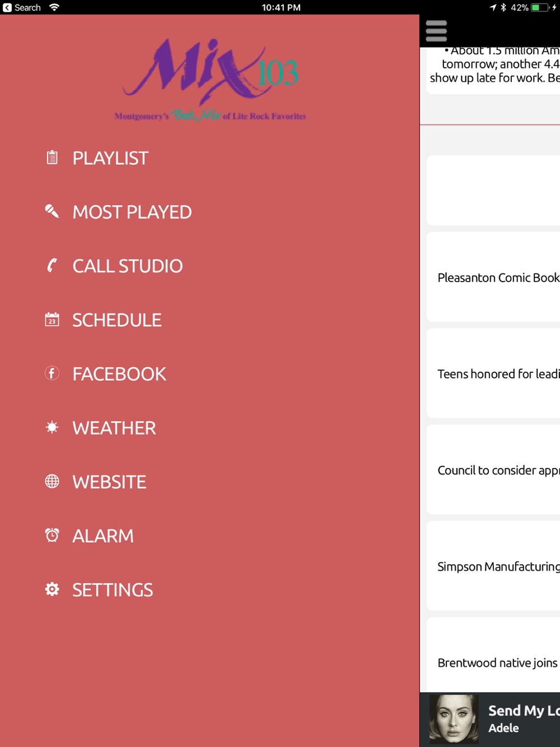The height and width of the screenshot is (747, 560).
Task: Open the MOST PLAYED menu item
Action: pos(132,212)
